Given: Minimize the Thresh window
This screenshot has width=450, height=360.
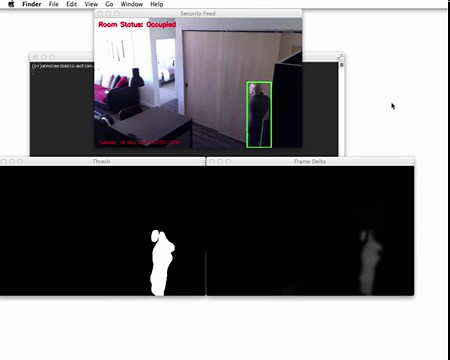Looking at the screenshot, I should (12, 161).
